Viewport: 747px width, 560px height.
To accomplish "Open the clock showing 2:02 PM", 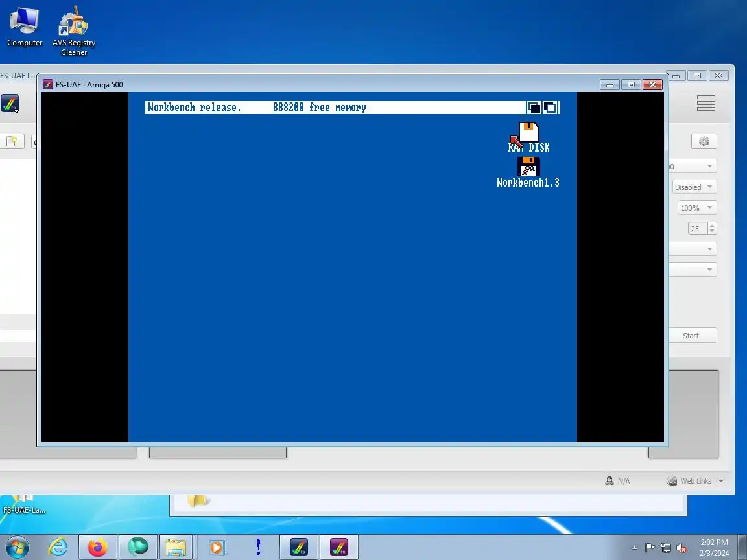I will point(714,548).
